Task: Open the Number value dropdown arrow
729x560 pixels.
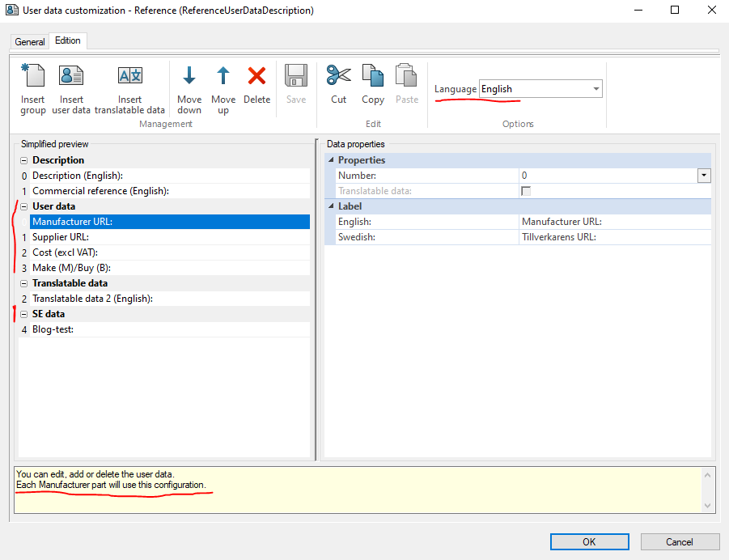Action: tap(703, 176)
